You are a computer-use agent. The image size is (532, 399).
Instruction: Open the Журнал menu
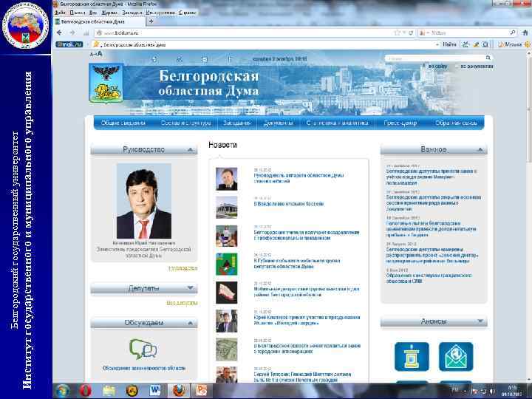pyautogui.click(x=109, y=13)
